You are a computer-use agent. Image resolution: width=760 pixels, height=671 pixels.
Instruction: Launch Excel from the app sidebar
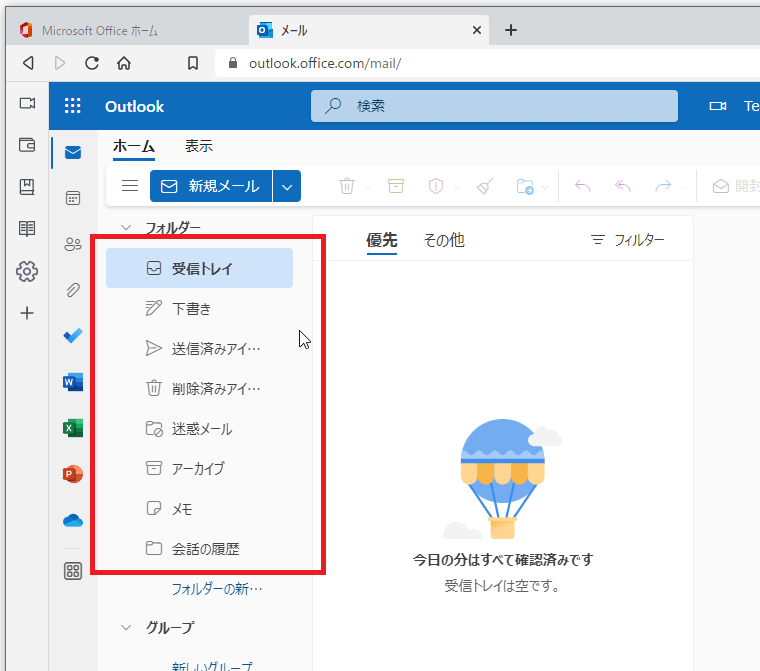tap(73, 428)
